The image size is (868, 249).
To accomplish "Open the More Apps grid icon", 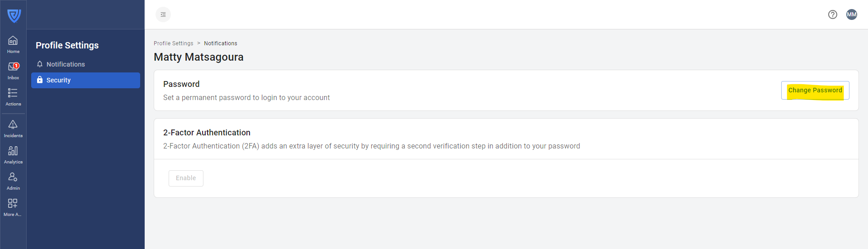I will click(x=13, y=207).
